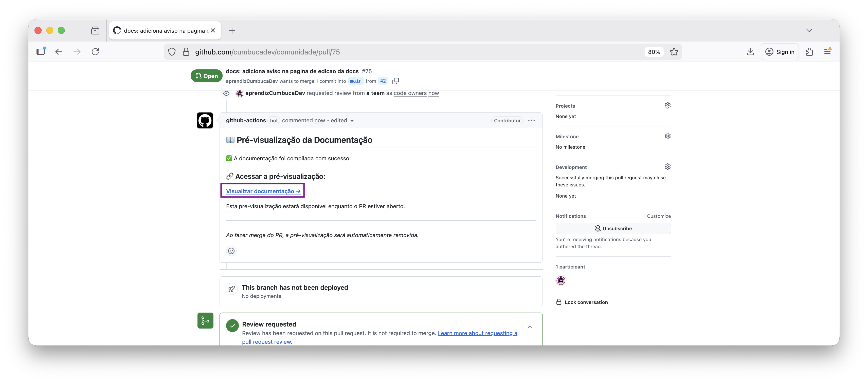Go back to the previous page
868x383 pixels.
[59, 51]
